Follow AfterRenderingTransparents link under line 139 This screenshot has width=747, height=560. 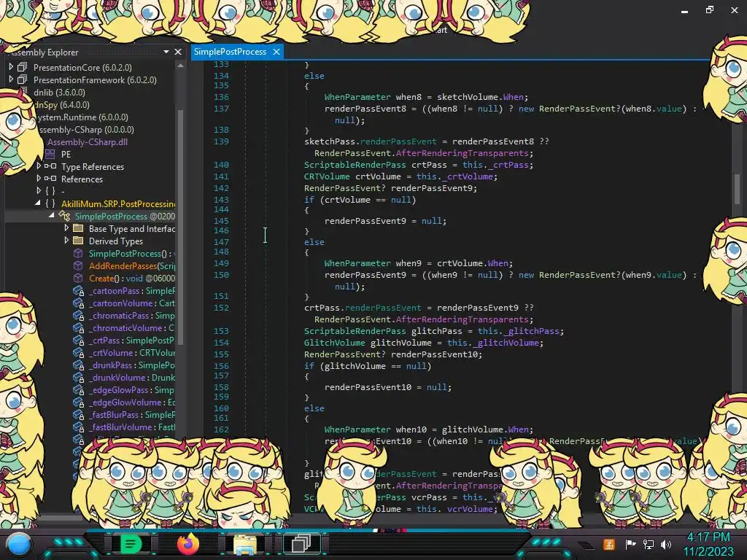tap(462, 153)
